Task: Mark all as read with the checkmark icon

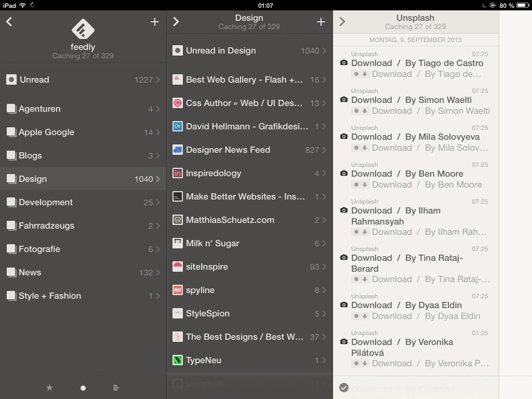Action: pyautogui.click(x=344, y=388)
